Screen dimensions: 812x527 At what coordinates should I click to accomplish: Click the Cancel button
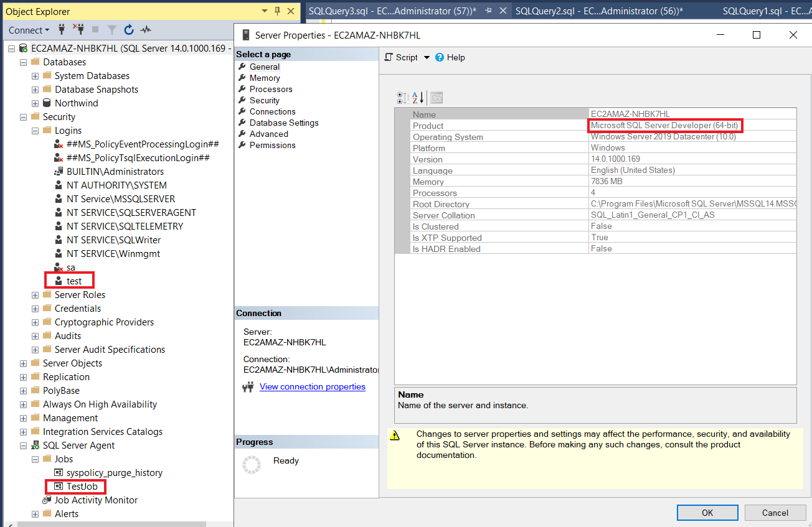click(x=775, y=513)
